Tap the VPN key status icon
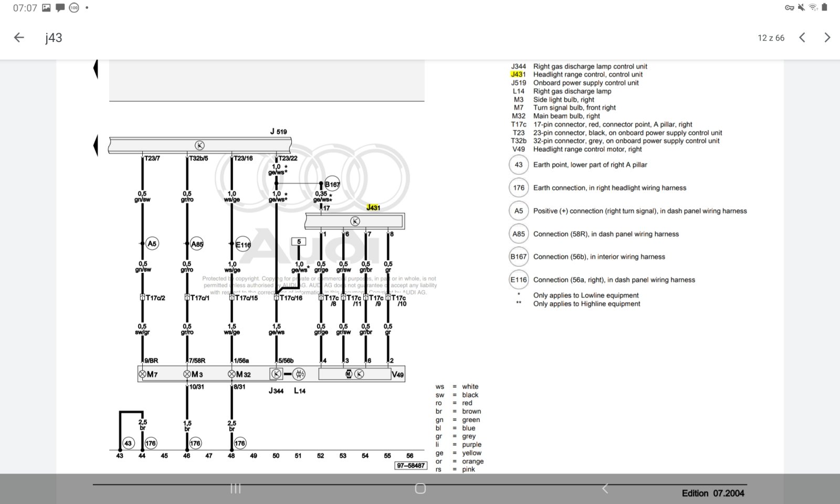The height and width of the screenshot is (504, 840). [x=789, y=7]
